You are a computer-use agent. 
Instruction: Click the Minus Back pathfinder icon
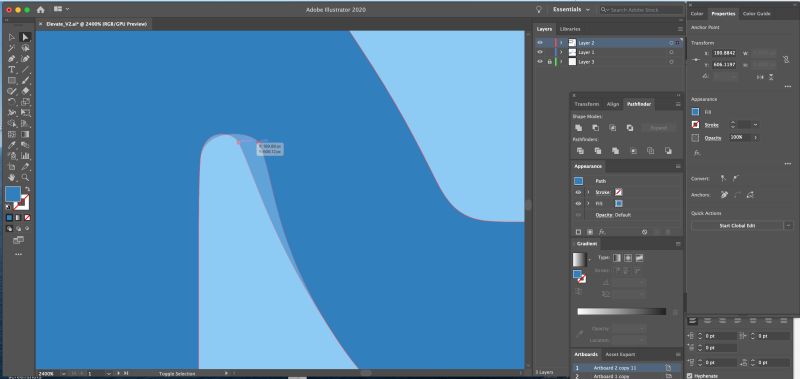point(668,150)
